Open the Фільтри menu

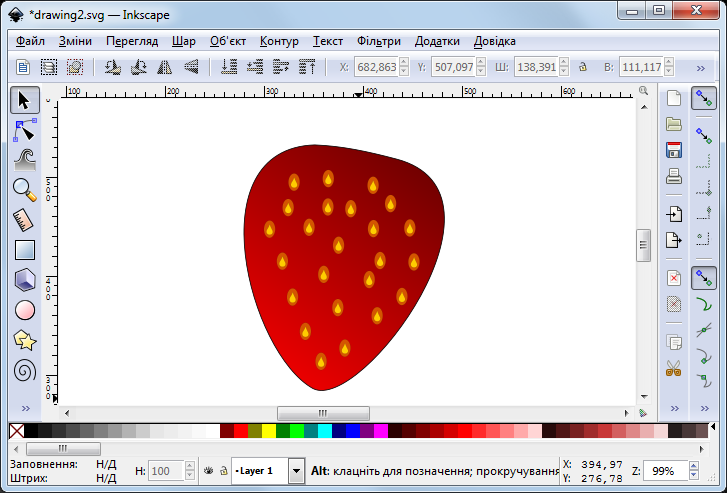378,41
